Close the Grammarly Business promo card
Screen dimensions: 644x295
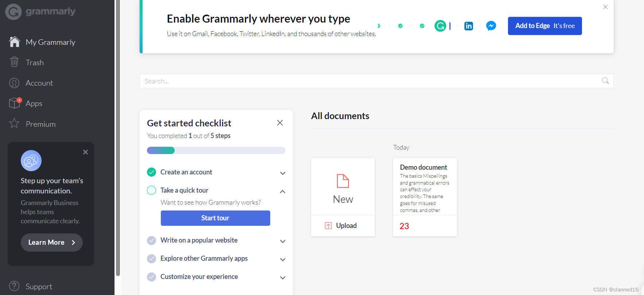tap(85, 152)
